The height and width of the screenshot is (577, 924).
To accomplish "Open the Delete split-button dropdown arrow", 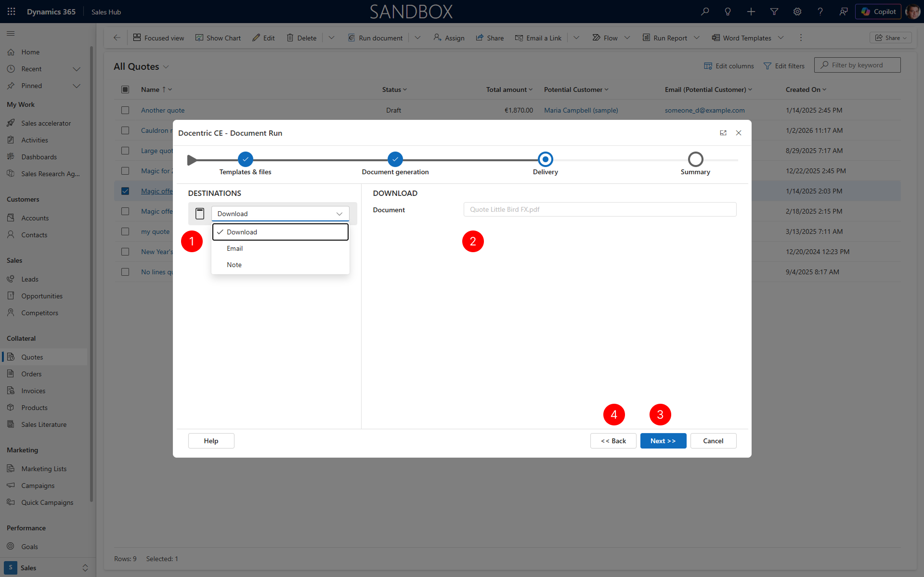I will coord(331,38).
